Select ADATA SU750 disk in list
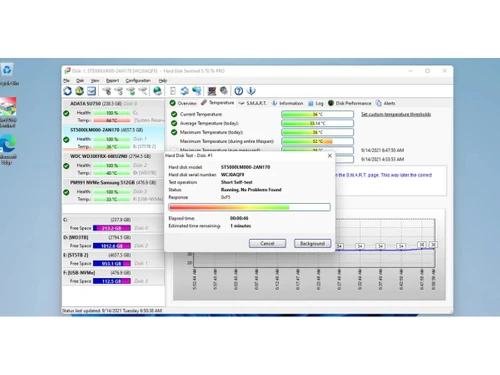Viewport: 500px width, 375px height. pos(113,112)
